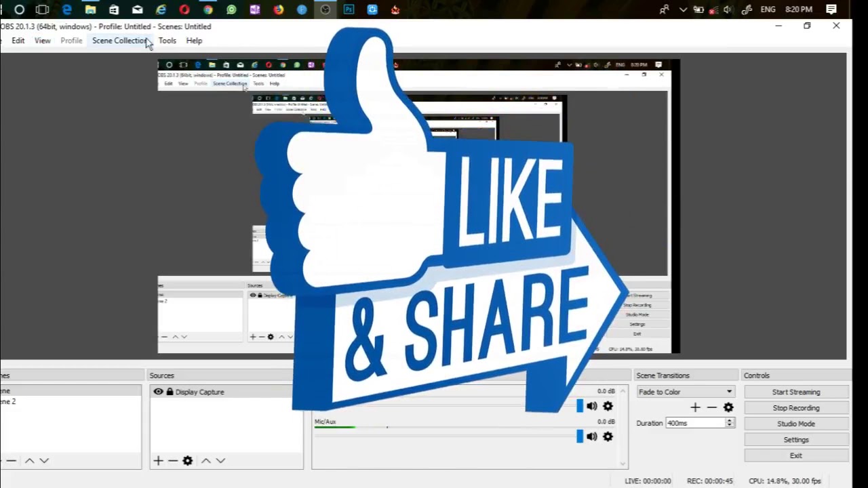The image size is (868, 488).
Task: Click the mixer scrollbar up arrow
Action: [x=623, y=391]
